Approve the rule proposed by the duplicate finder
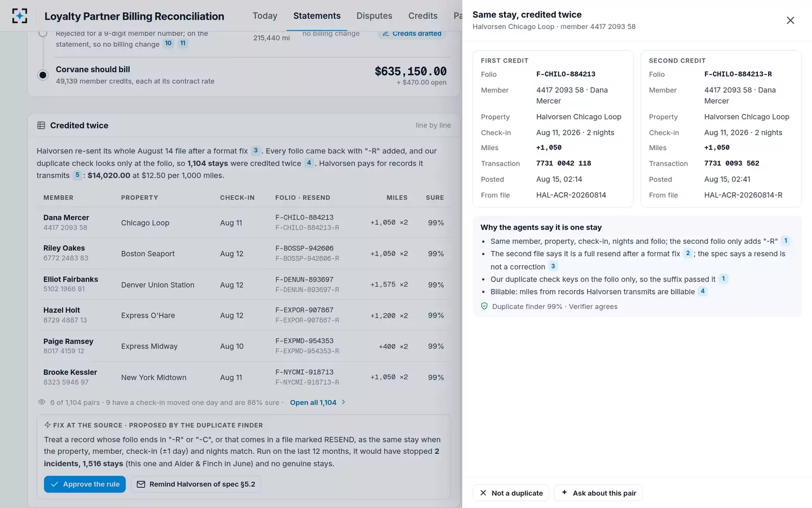Image resolution: width=812 pixels, height=508 pixels. [x=85, y=484]
